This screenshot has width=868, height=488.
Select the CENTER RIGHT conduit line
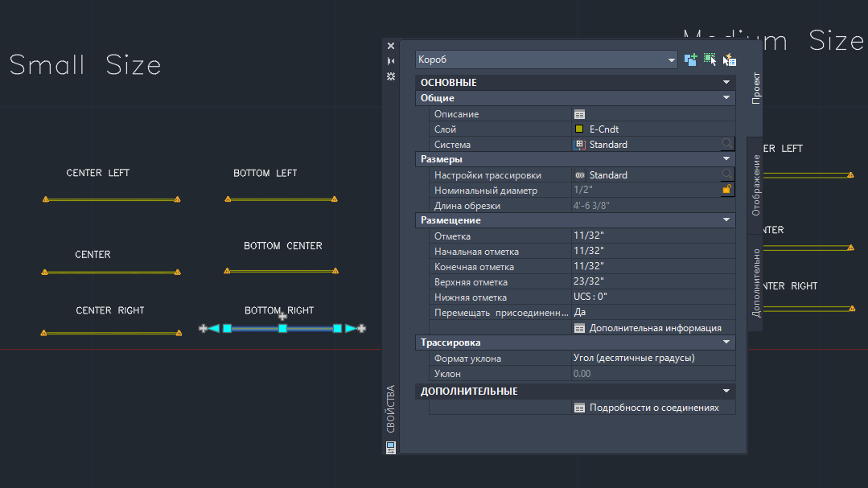[x=111, y=333]
